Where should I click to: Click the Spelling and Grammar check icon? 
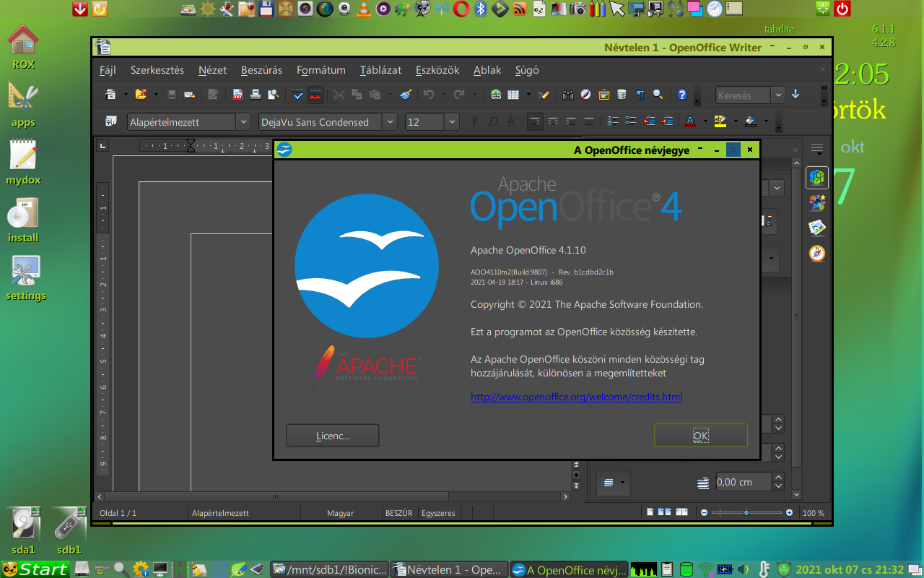click(x=297, y=95)
